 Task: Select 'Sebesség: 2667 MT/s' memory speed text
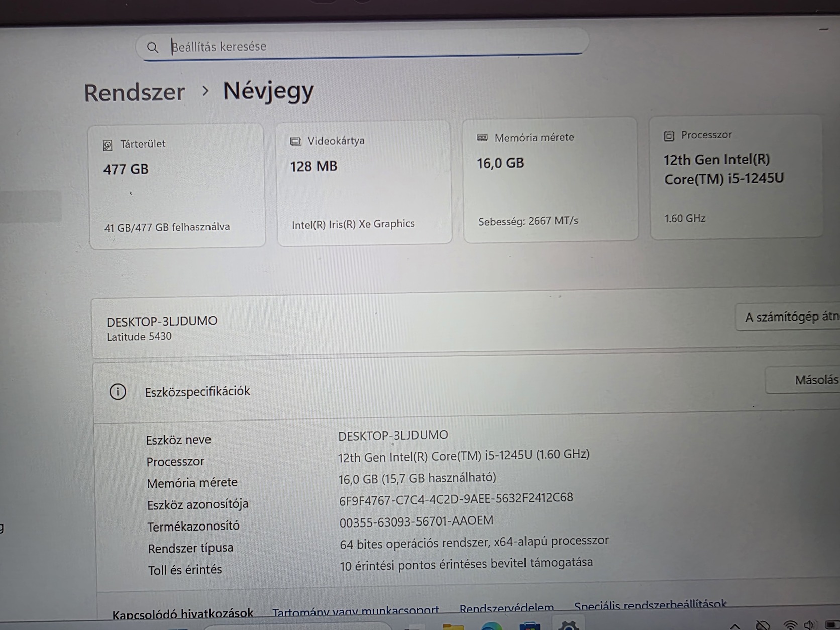(528, 221)
